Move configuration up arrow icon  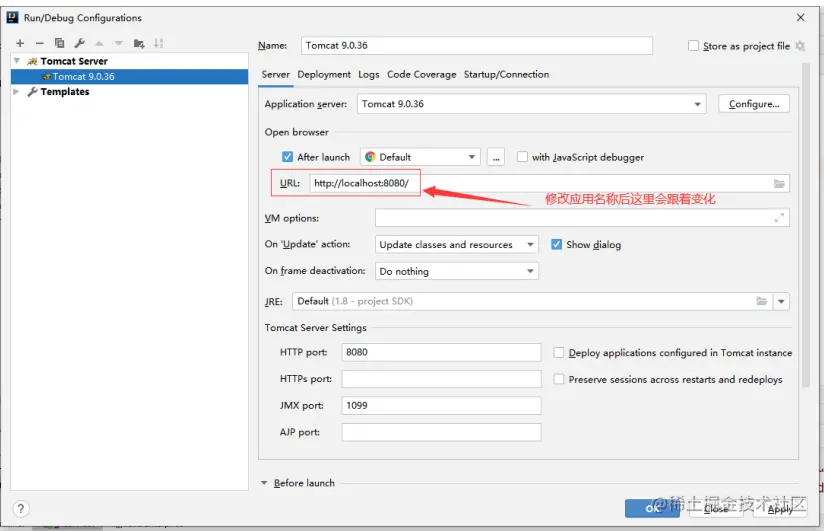99,44
